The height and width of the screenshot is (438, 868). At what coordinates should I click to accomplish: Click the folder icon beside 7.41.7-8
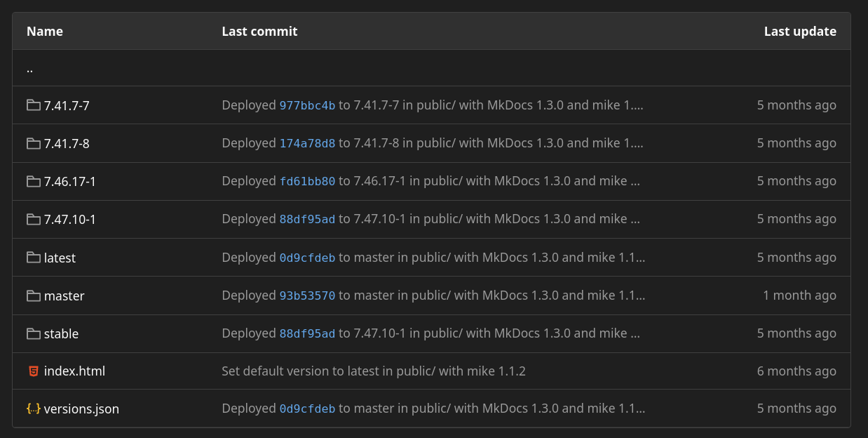click(x=33, y=143)
